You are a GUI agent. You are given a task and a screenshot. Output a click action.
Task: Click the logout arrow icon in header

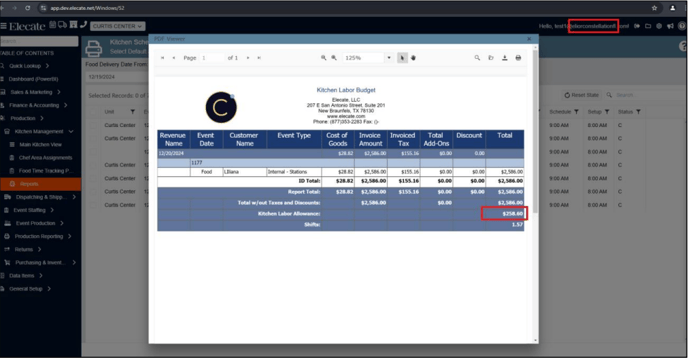coord(637,26)
